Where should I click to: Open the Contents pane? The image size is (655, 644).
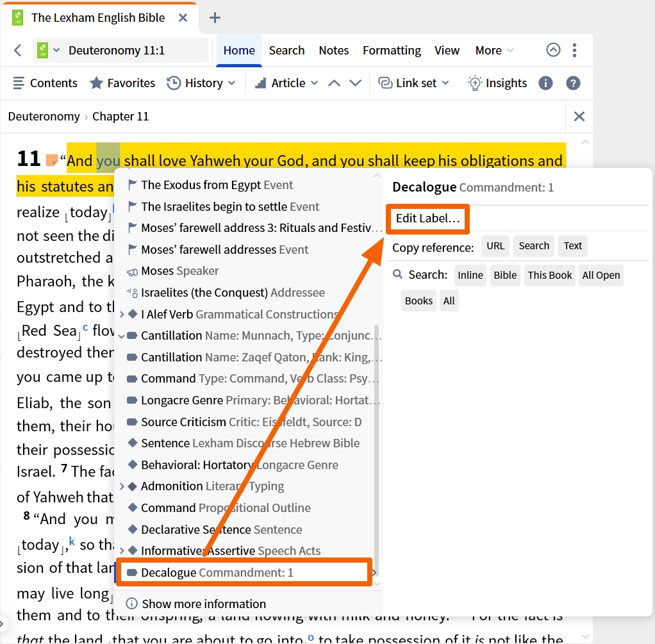[45, 83]
